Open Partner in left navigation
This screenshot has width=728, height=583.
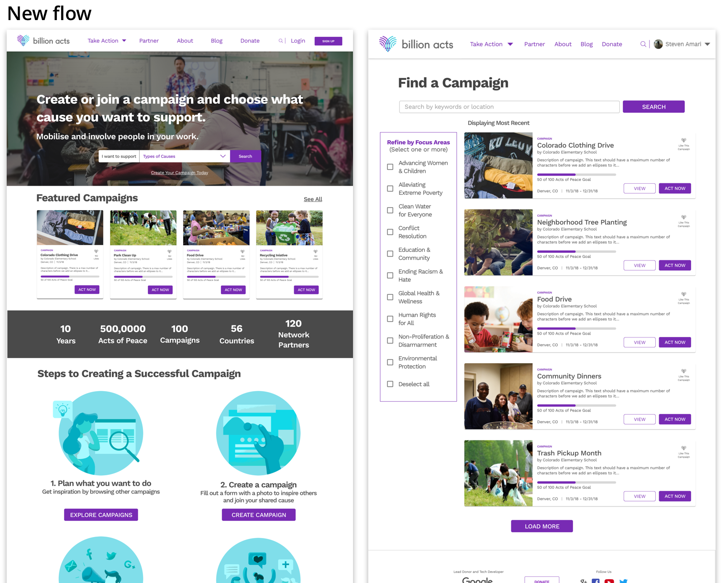(x=149, y=41)
